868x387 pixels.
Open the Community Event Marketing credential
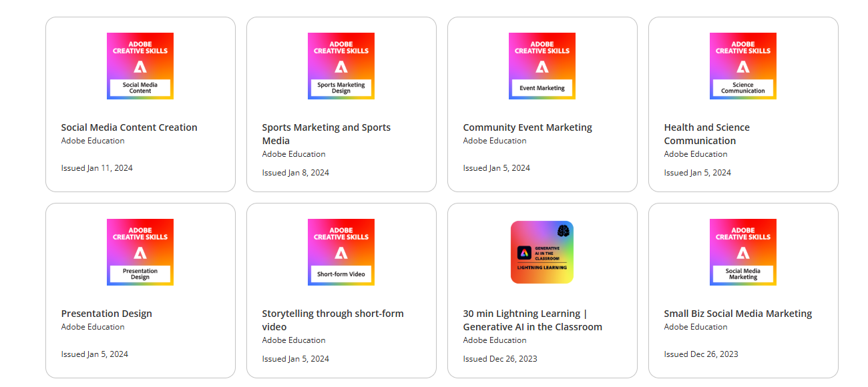pyautogui.click(x=527, y=127)
